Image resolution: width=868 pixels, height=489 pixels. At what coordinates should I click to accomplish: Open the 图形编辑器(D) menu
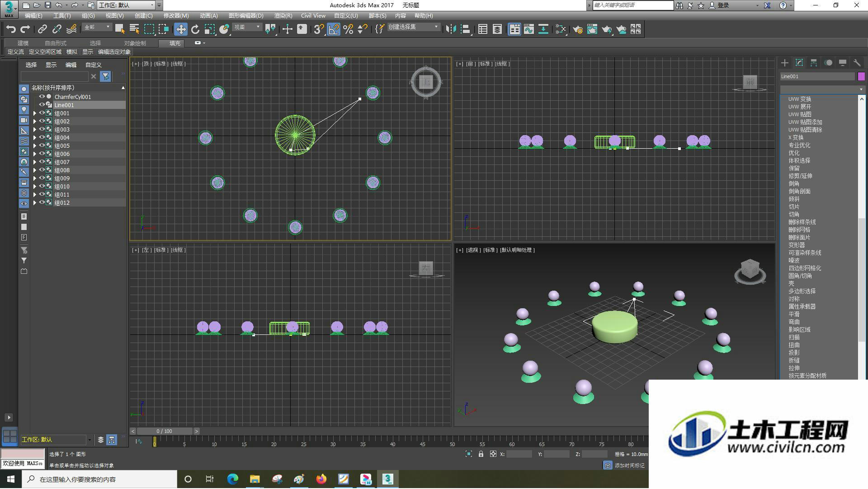click(246, 15)
